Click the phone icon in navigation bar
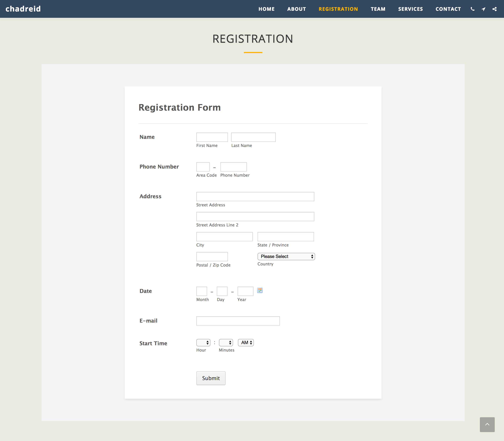This screenshot has width=504, height=441. (x=472, y=9)
